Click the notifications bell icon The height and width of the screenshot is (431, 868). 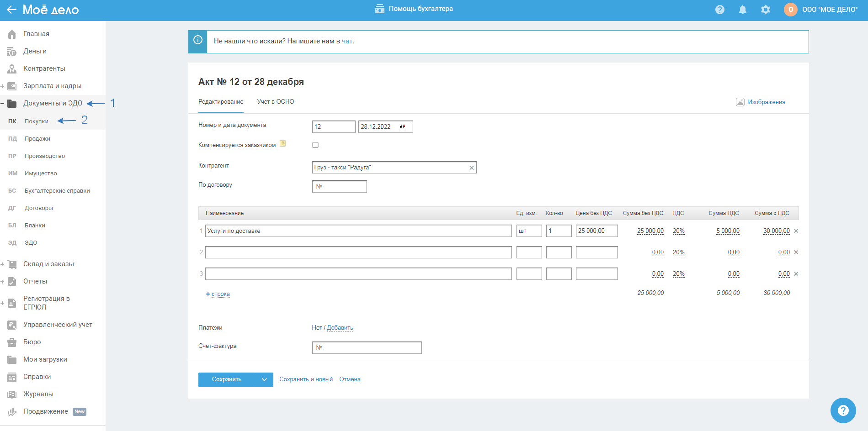click(x=743, y=10)
